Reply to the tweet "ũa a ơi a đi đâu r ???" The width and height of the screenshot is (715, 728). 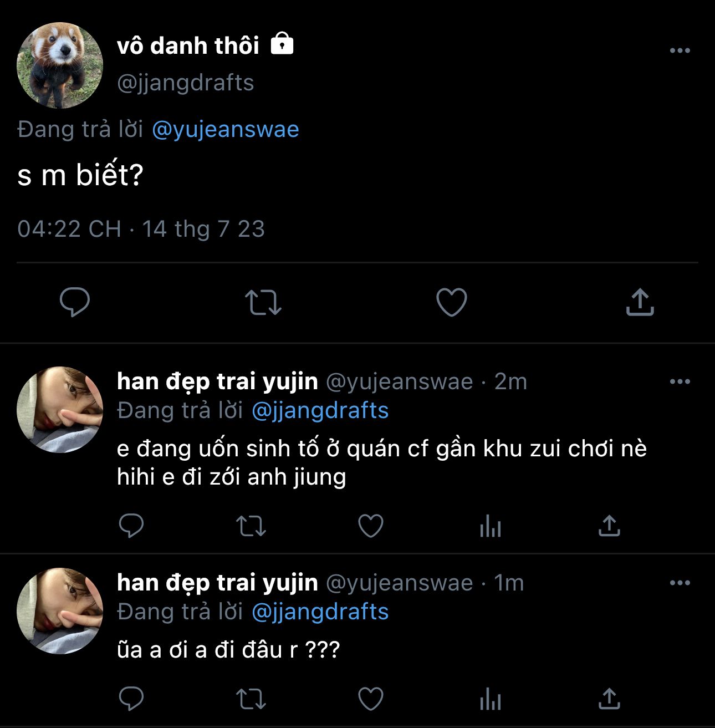(x=131, y=699)
